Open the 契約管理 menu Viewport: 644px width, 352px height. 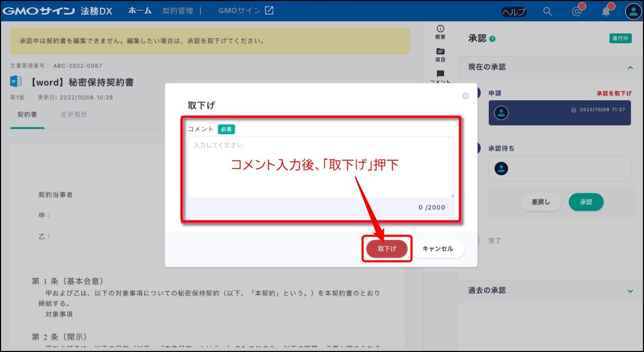(178, 11)
